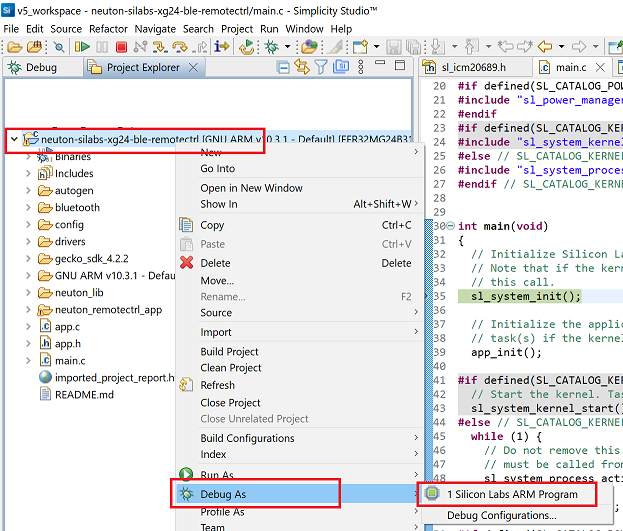Select Debug As in context menu
623x531 pixels.
click(223, 494)
